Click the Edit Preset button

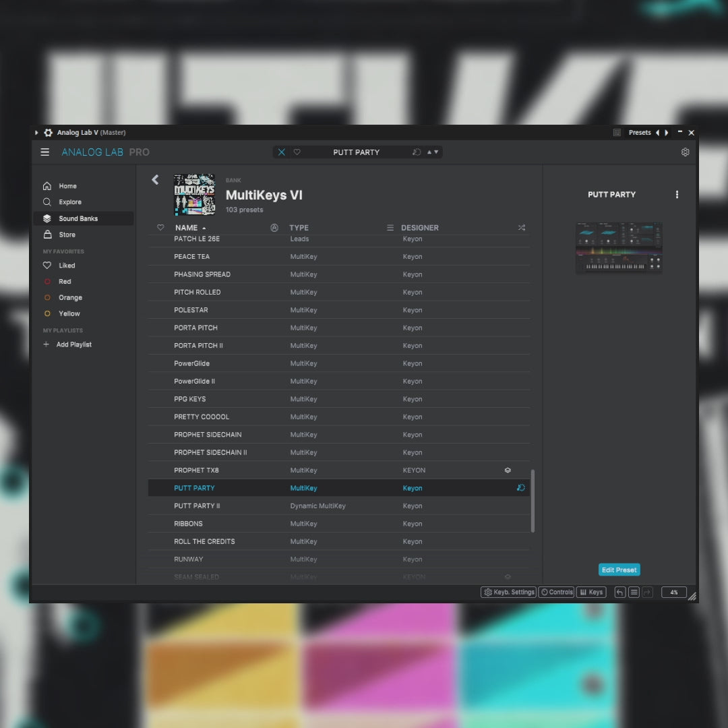(x=619, y=570)
